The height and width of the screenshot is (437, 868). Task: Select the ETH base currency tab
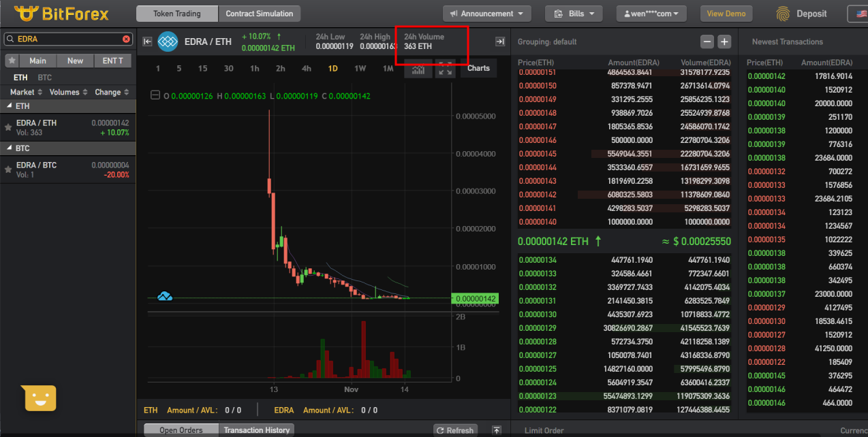20,78
